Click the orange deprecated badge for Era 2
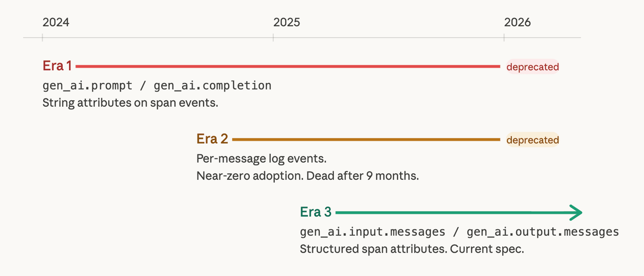 533,140
